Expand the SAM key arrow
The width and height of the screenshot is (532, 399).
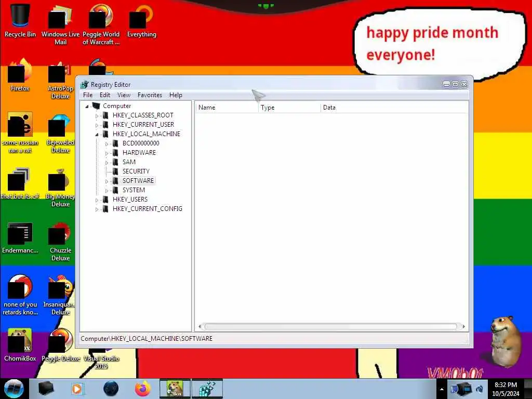[107, 163]
